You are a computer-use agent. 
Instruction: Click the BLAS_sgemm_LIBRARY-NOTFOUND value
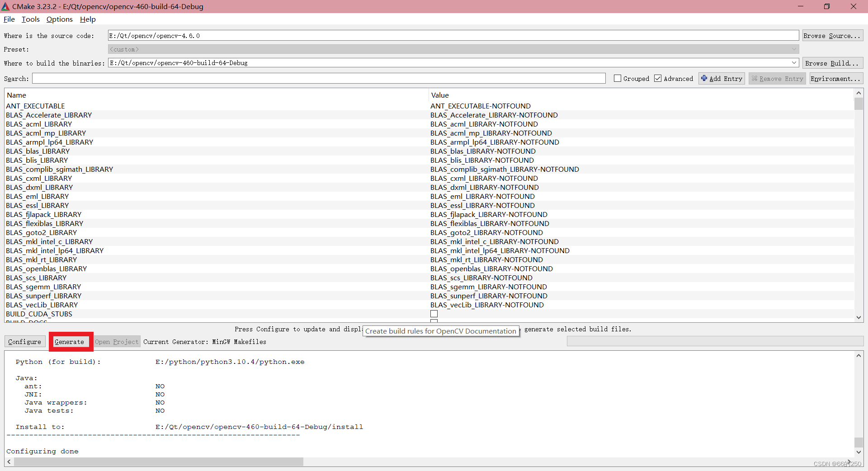tap(489, 287)
